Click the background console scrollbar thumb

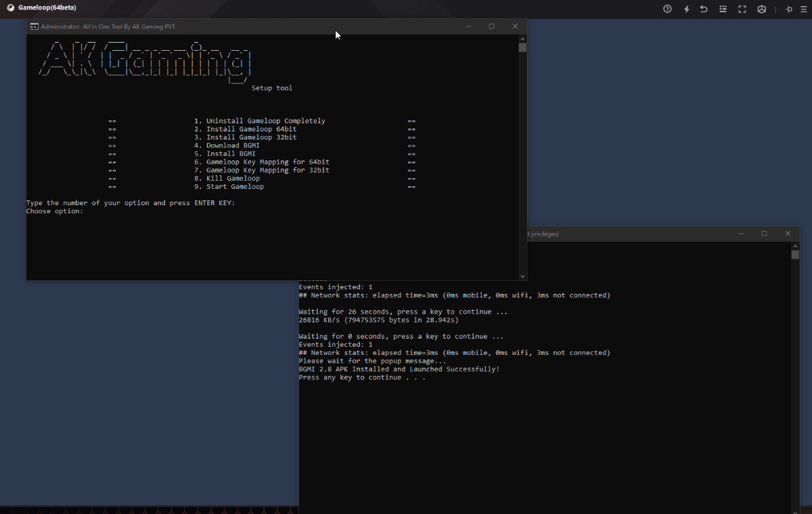tap(795, 255)
